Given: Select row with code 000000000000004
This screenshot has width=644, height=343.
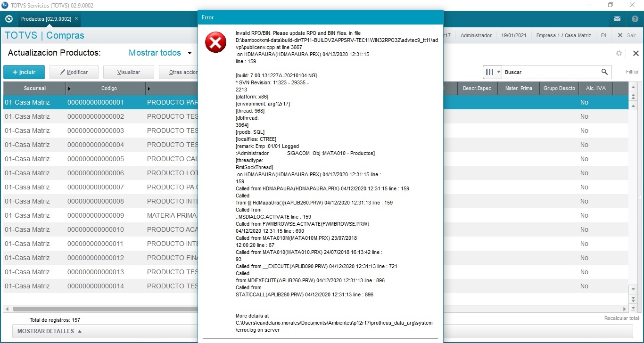Looking at the screenshot, I should (316, 145).
